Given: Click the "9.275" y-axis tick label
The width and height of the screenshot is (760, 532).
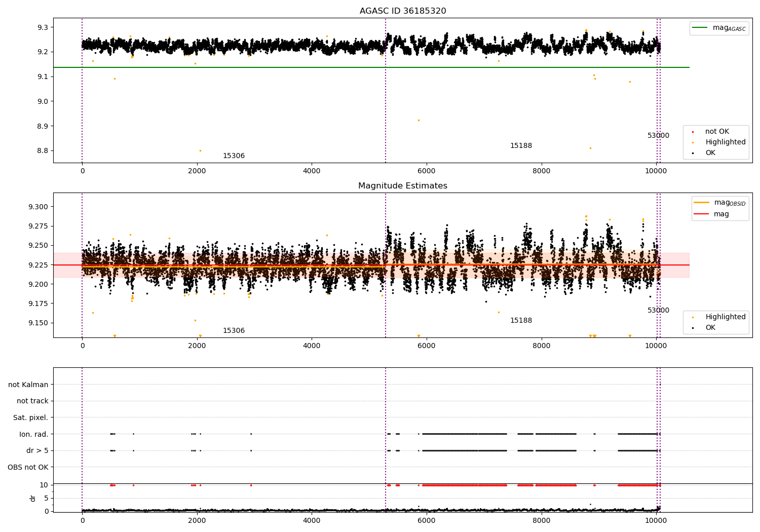Looking at the screenshot, I should (x=39, y=226).
